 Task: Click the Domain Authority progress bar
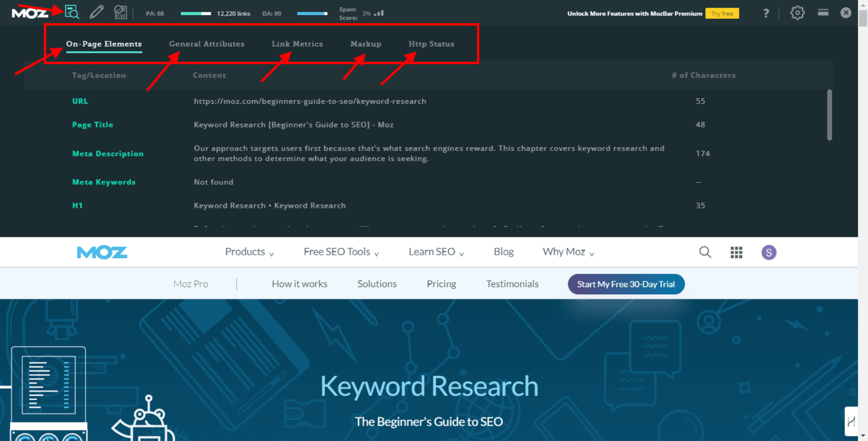tap(312, 14)
